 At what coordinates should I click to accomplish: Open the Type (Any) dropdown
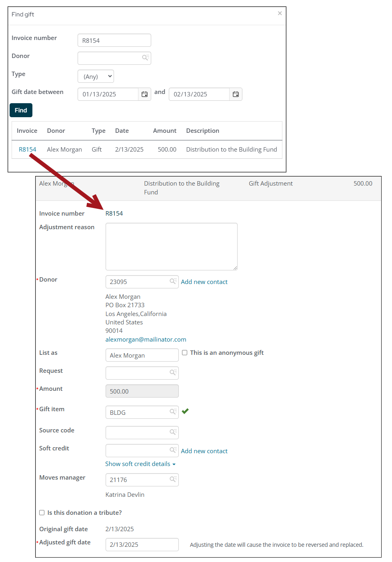[96, 76]
